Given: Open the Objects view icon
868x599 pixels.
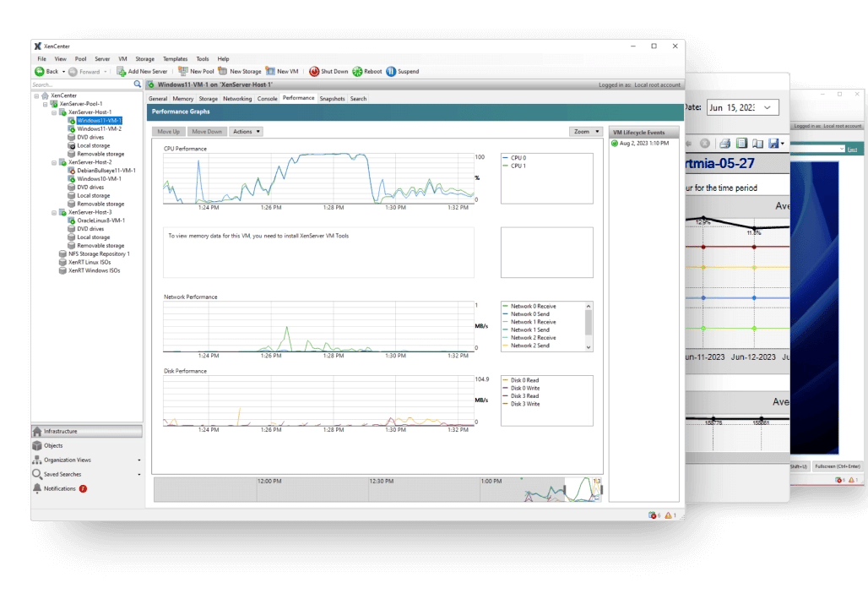Looking at the screenshot, I should point(37,445).
